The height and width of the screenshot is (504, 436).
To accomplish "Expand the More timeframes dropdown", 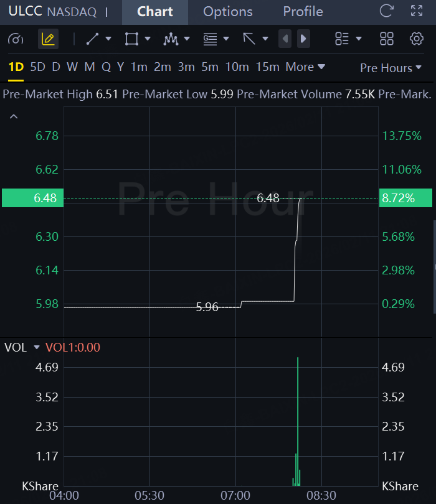I will [x=305, y=67].
